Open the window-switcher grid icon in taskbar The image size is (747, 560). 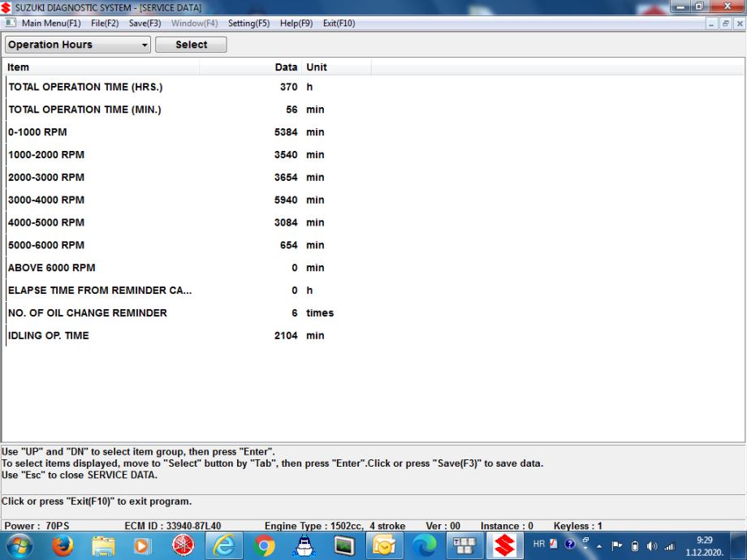point(464,545)
